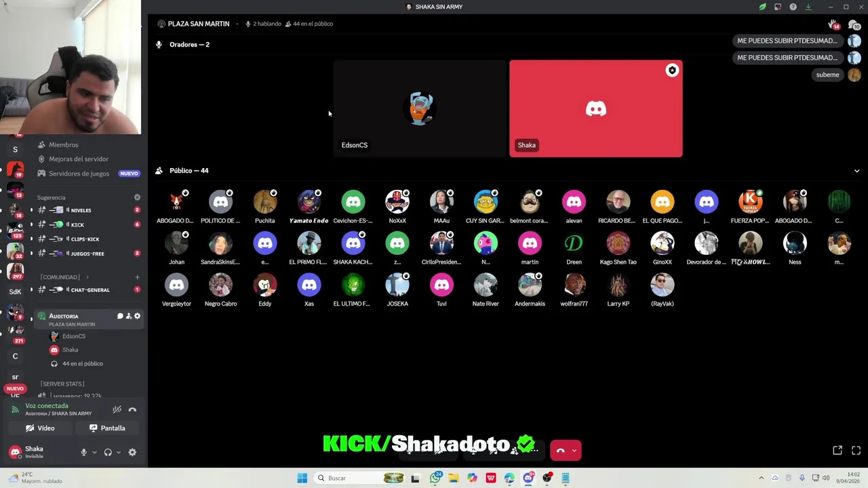Open the Discord help question mark icon
This screenshot has width=868, height=488.
click(793, 7)
